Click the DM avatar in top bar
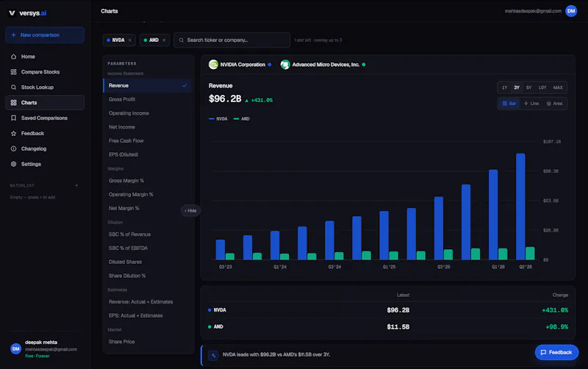 571,11
